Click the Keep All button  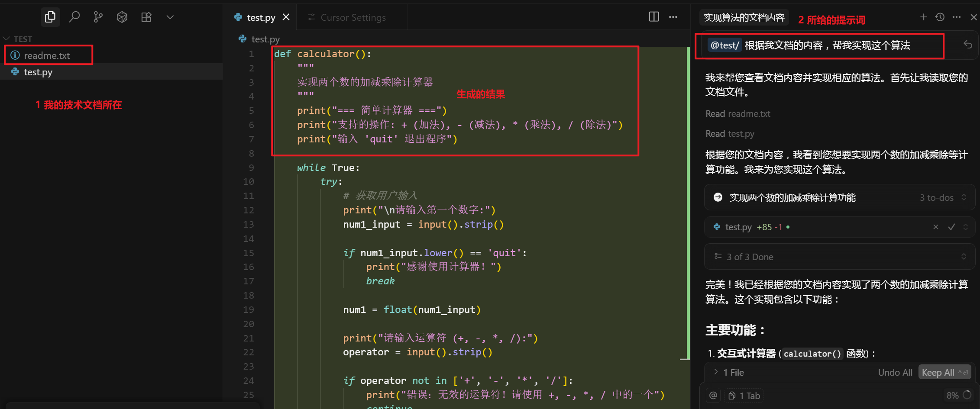(x=944, y=372)
